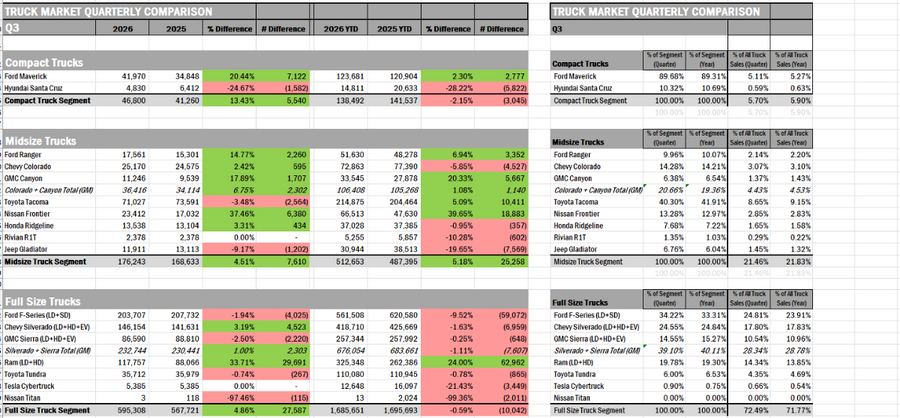
Task: Click Full Size Segment total 595,308
Action: point(122,411)
